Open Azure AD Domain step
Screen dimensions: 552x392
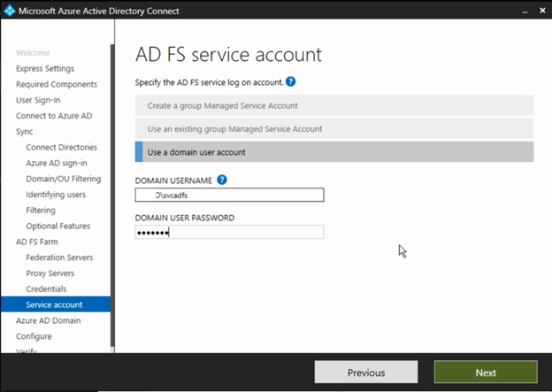(x=49, y=320)
